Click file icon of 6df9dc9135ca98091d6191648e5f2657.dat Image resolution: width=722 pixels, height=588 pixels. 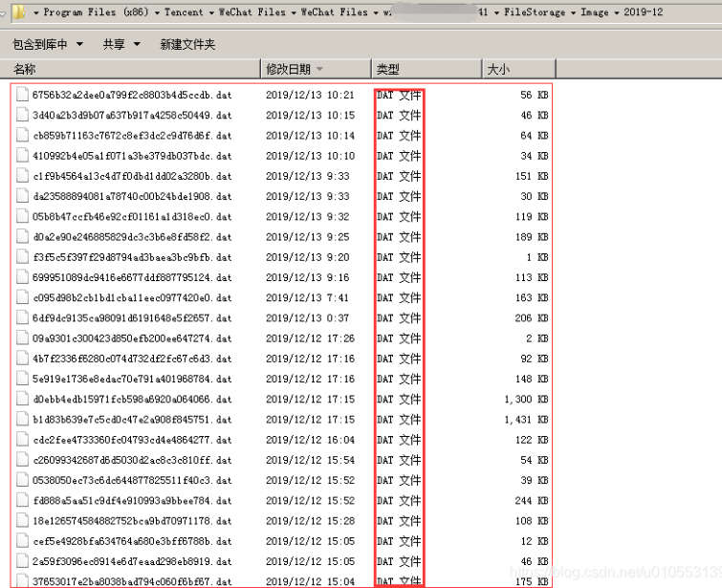coord(22,317)
